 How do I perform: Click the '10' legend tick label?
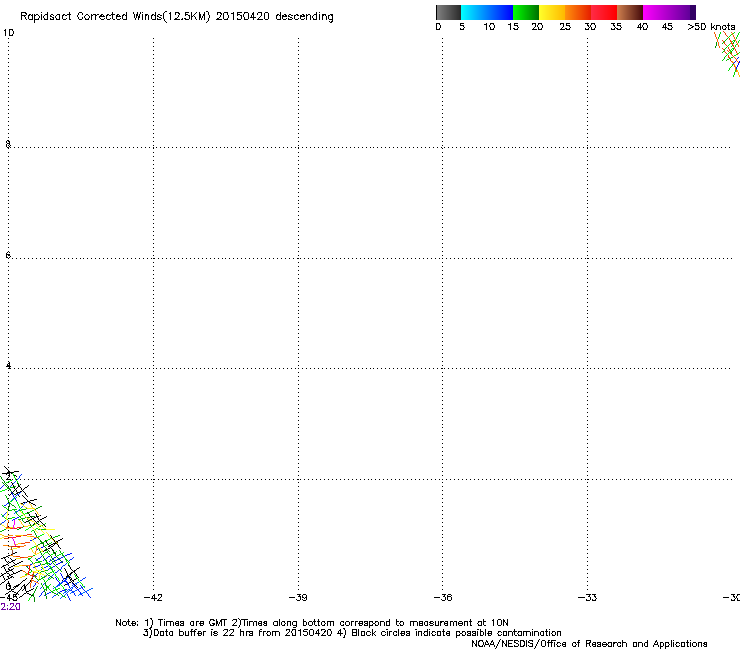click(489, 27)
